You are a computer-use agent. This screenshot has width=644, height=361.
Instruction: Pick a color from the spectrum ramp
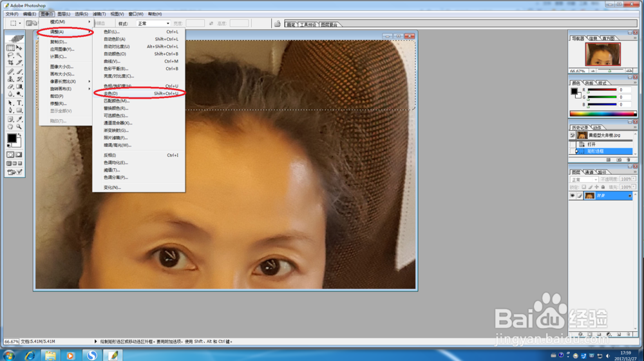[x=603, y=114]
